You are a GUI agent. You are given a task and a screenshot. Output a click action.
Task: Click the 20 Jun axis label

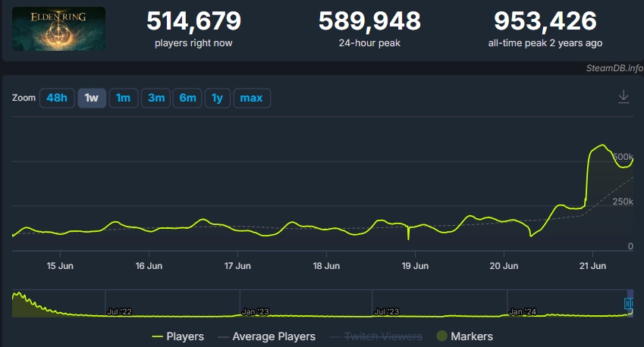tap(504, 266)
